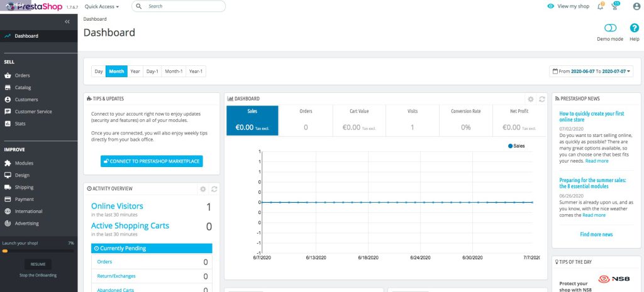The image size is (644, 292).
Task: Click the Stats chart icon
Action: pos(8,124)
